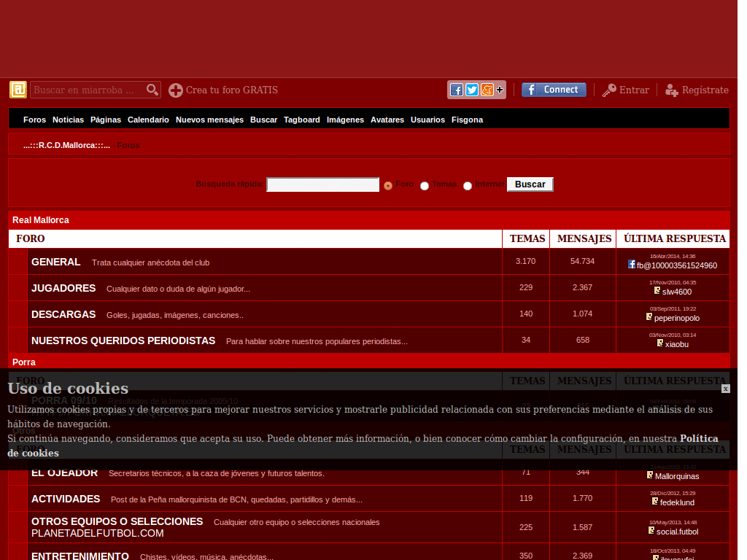Click the Facebook Connect button

coord(554,90)
